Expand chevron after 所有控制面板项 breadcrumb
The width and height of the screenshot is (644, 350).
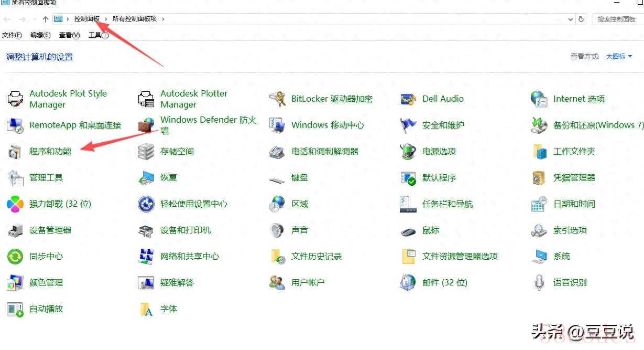pyautogui.click(x=163, y=19)
